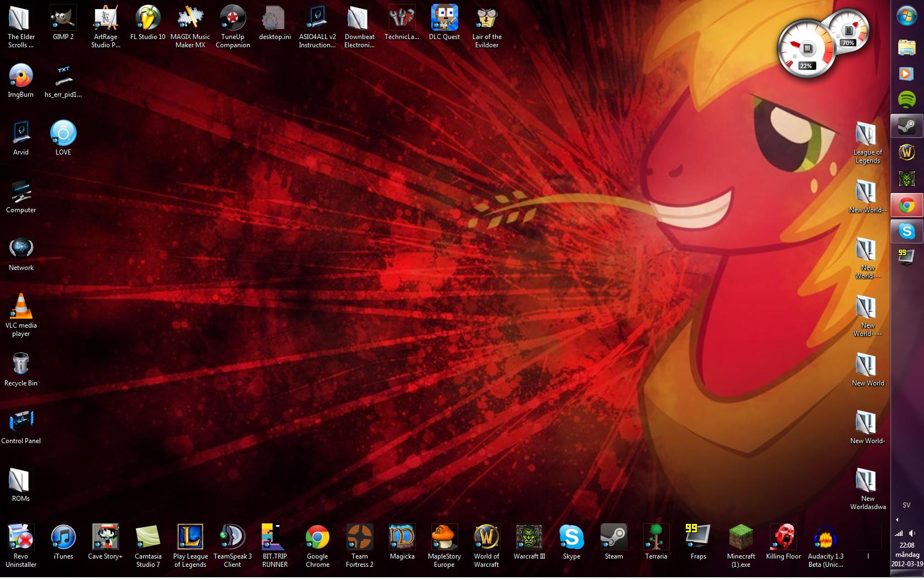Open Warcraft III desktop shortcut
924x580 pixels.
pyautogui.click(x=529, y=543)
